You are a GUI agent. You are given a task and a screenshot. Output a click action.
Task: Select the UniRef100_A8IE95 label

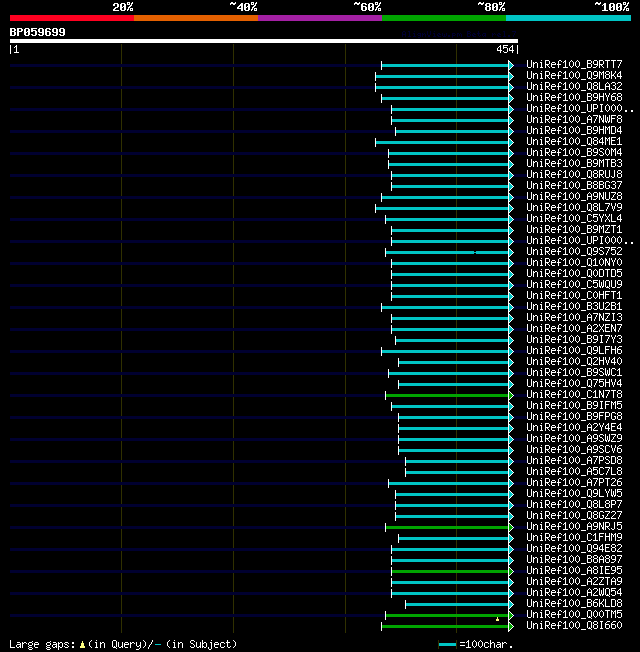pyautogui.click(x=574, y=571)
